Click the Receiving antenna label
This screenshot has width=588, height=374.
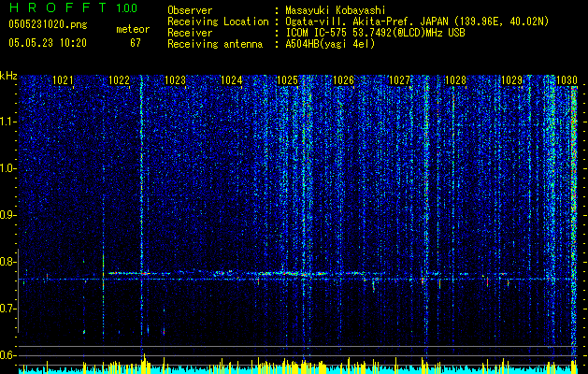pyautogui.click(x=215, y=44)
